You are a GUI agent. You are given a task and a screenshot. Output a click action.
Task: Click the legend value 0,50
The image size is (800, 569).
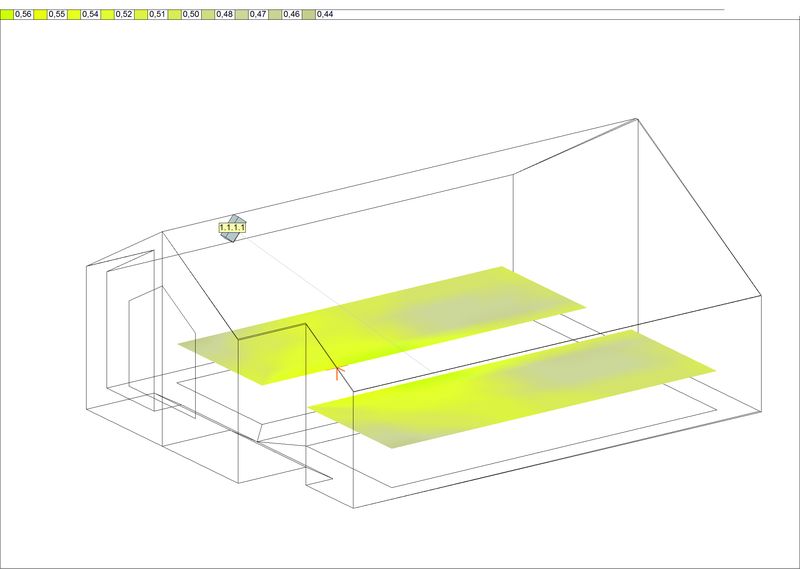click(191, 14)
